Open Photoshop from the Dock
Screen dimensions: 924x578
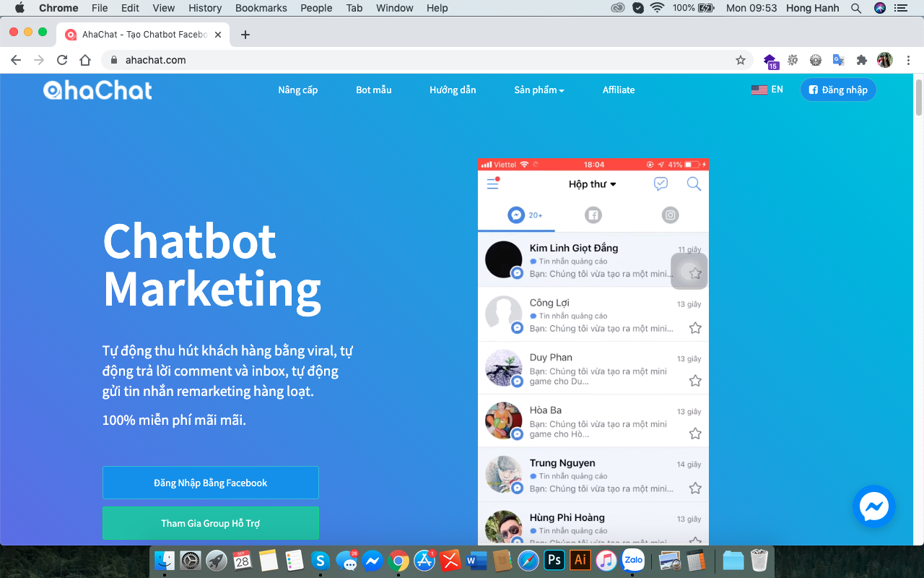click(x=554, y=560)
